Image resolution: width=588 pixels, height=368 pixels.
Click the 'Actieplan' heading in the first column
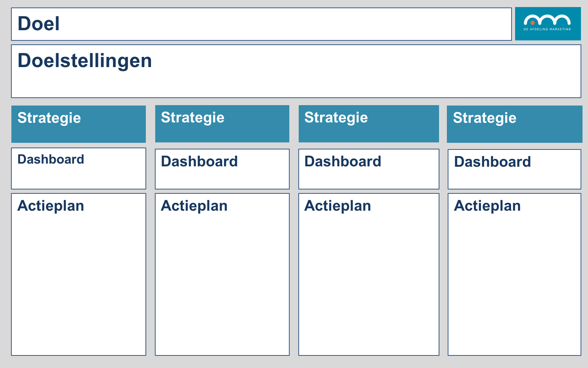click(51, 206)
